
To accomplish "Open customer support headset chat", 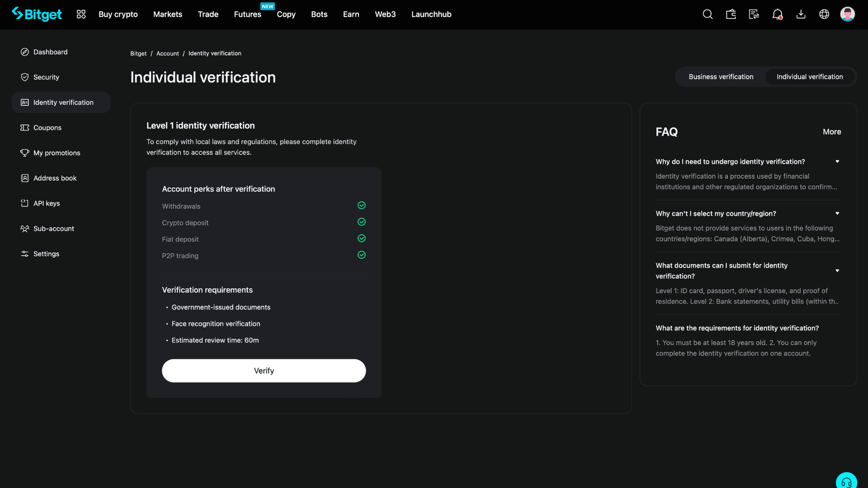I will [846, 482].
